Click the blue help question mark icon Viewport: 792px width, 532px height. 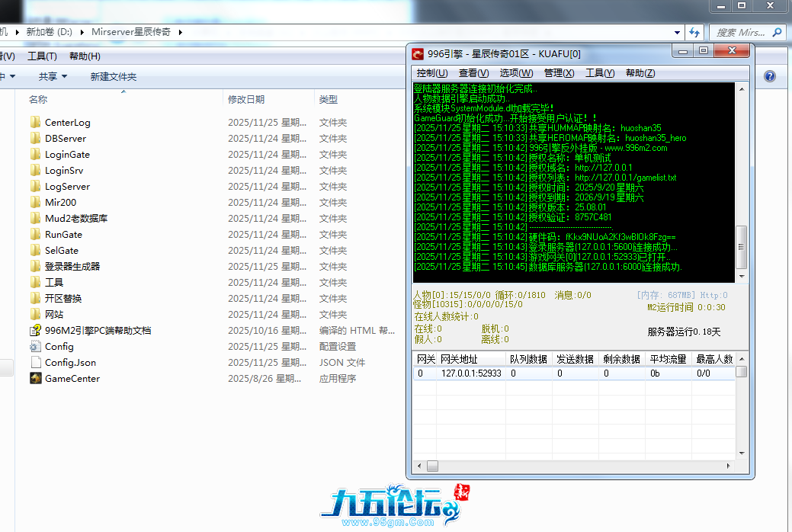tap(770, 76)
